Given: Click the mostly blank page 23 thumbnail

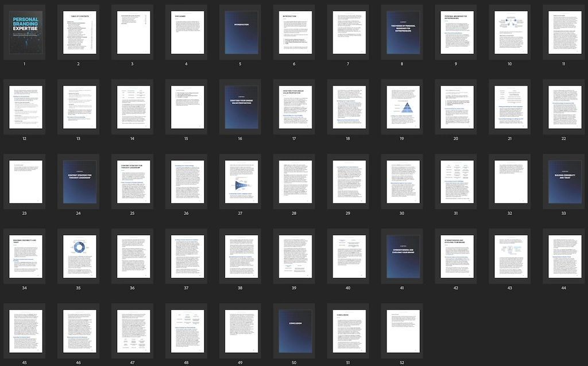Looking at the screenshot, I should click(x=24, y=182).
